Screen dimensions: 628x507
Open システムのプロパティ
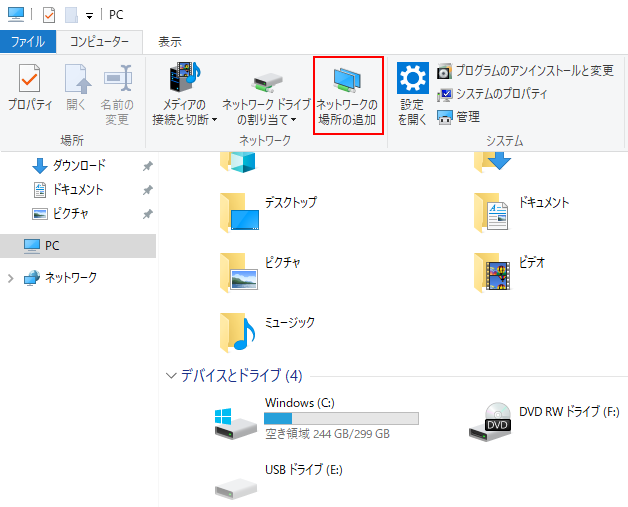[492, 95]
